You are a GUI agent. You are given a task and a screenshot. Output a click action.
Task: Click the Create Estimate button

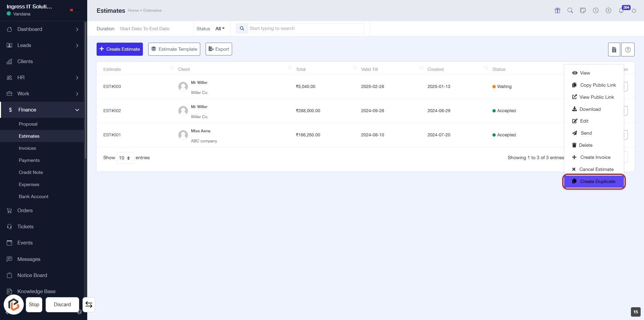point(120,49)
